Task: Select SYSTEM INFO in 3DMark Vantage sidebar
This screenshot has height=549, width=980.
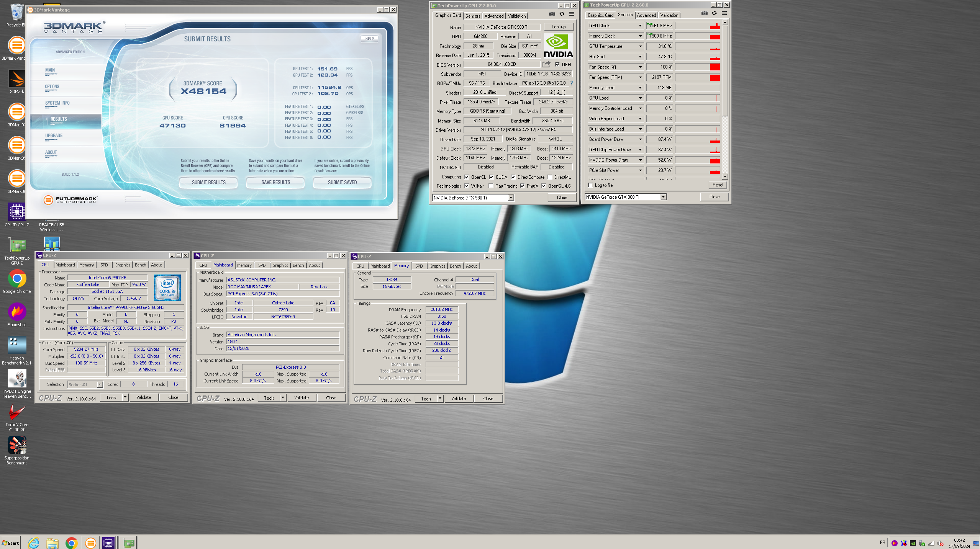Action: click(x=57, y=103)
